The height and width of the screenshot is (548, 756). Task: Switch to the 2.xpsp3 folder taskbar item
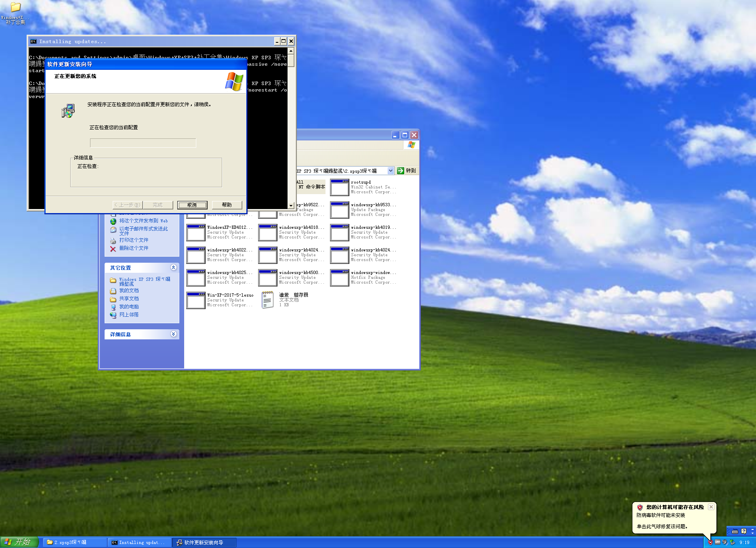click(75, 542)
